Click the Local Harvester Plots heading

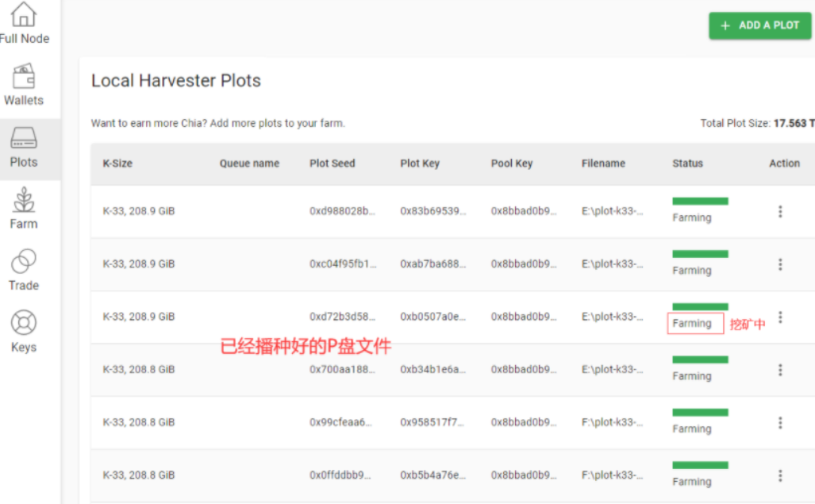(x=175, y=80)
